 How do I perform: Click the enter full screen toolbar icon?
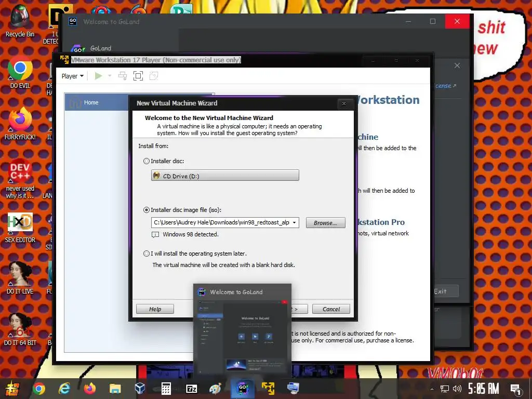click(138, 76)
